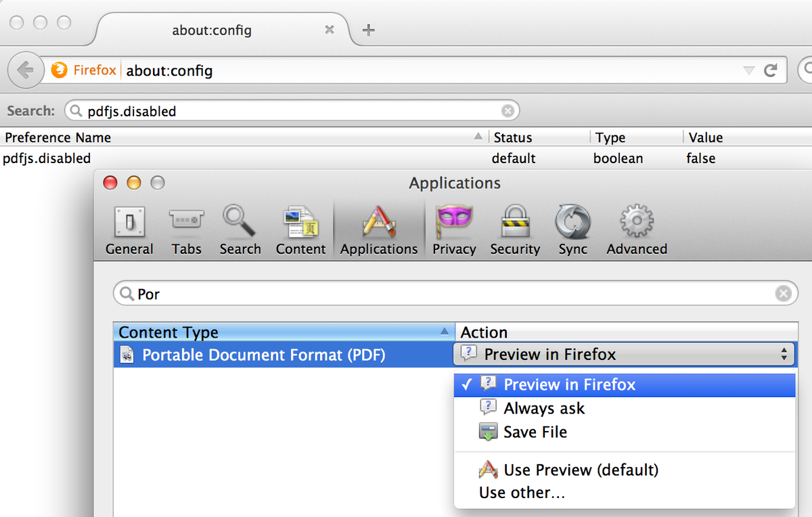Minimize the Applications preferences window
The width and height of the screenshot is (812, 517).
click(134, 183)
